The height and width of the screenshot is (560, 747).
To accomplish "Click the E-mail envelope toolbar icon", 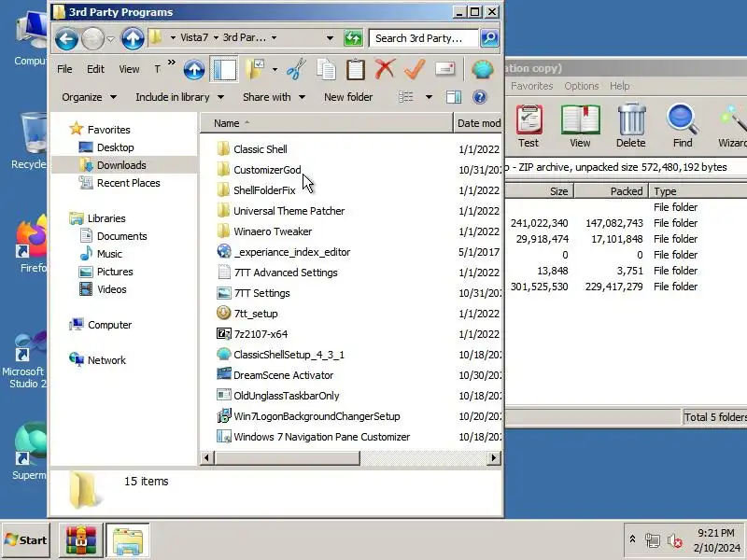I will point(445,69).
